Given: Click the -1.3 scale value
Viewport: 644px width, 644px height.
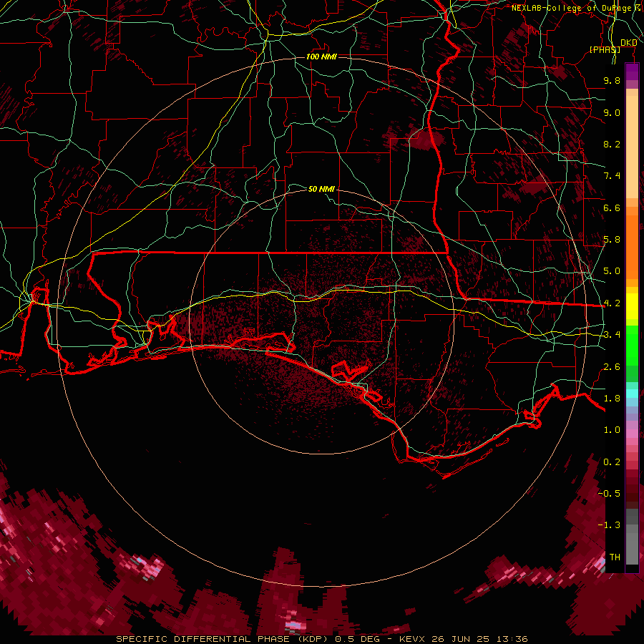Looking at the screenshot, I should [x=609, y=526].
